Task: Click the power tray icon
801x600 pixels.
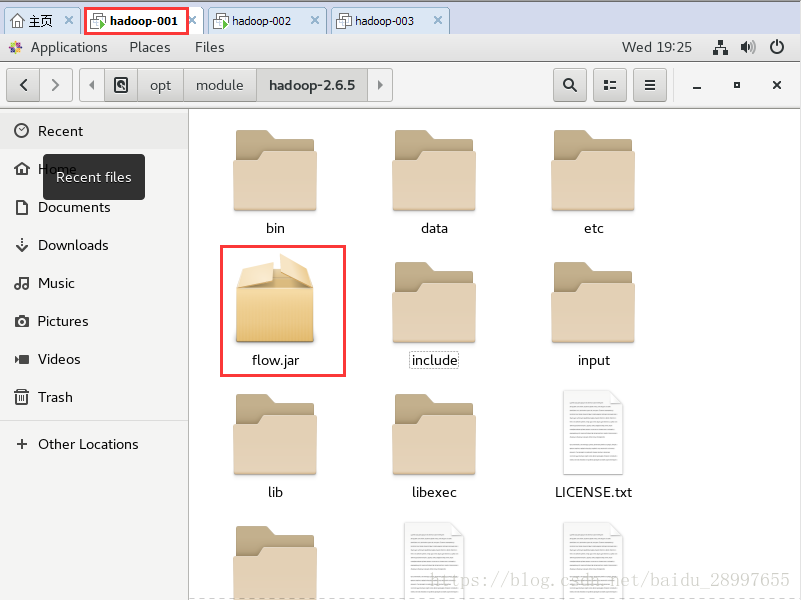Action: click(776, 47)
